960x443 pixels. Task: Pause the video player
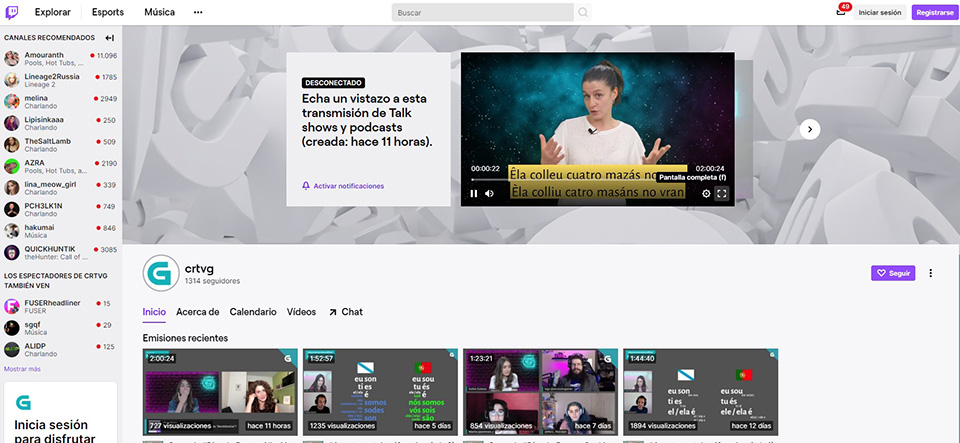[x=474, y=193]
